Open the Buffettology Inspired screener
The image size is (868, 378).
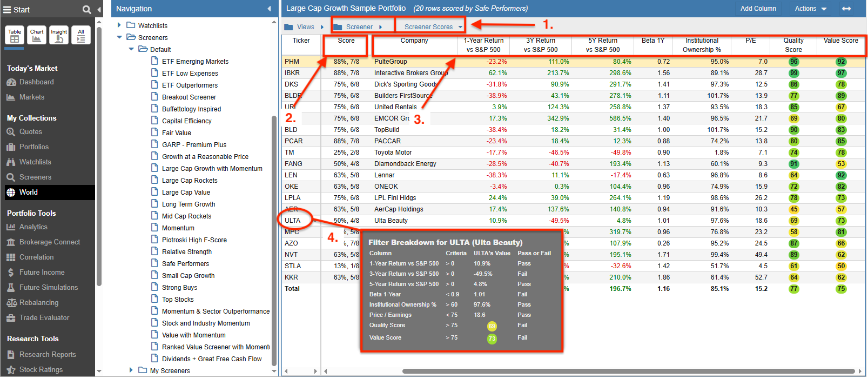pos(191,109)
